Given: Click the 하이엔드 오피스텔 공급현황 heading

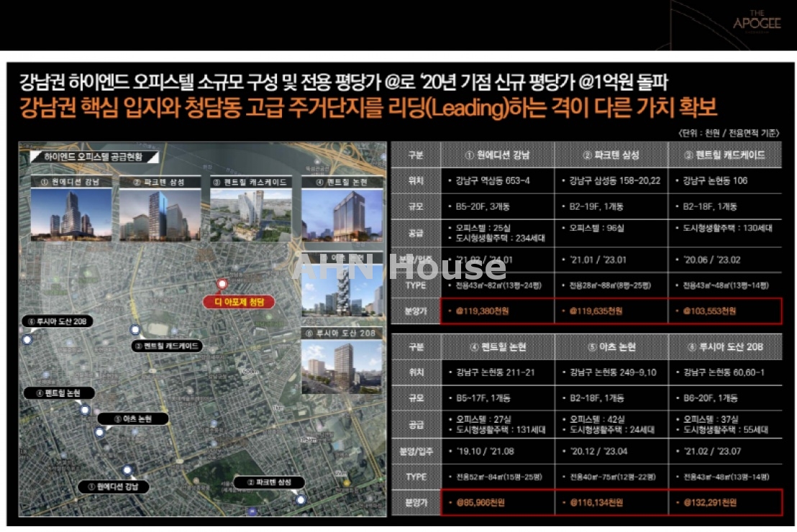Looking at the screenshot, I should pyautogui.click(x=93, y=157).
